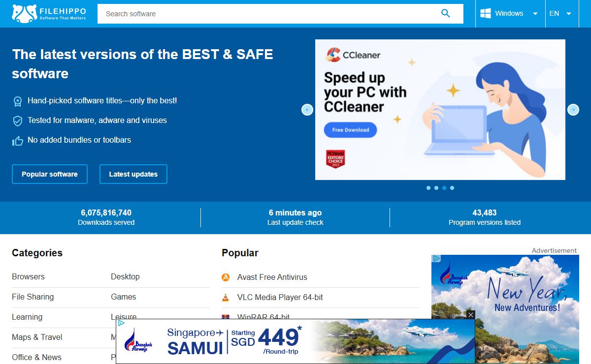Open Popular software
The image size is (591, 364).
coord(50,174)
